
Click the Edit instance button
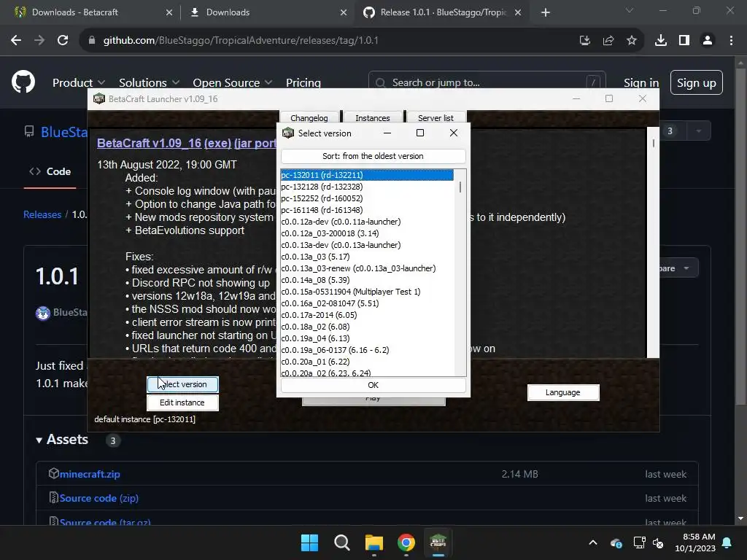182,402
